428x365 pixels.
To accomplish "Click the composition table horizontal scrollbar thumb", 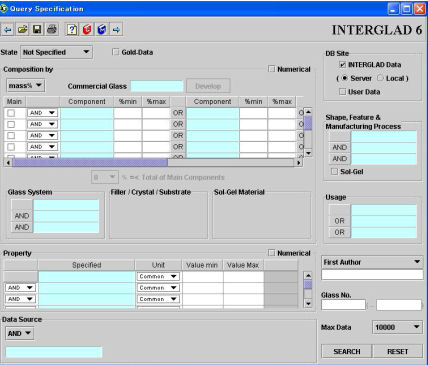I will coord(90,163).
